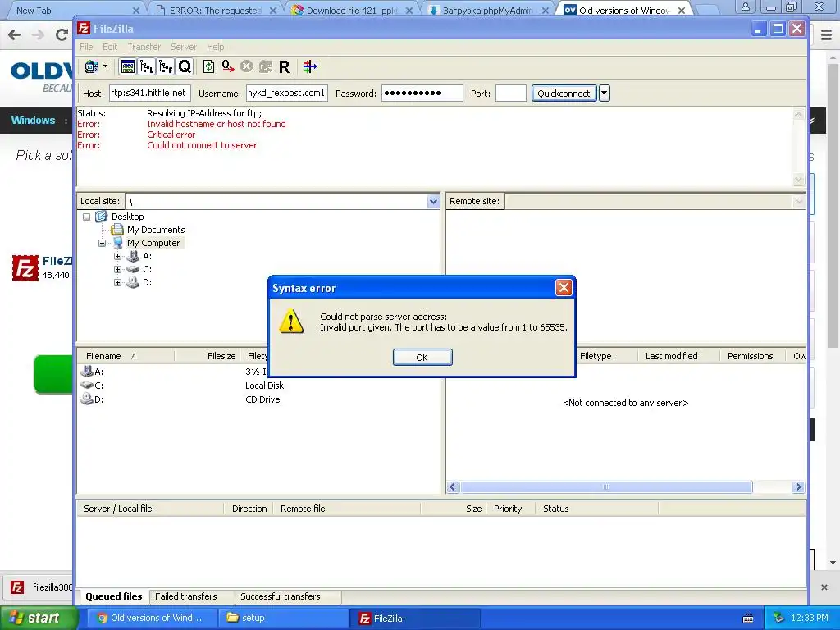Open the Quickconnect history dropdown
840x630 pixels.
point(605,94)
